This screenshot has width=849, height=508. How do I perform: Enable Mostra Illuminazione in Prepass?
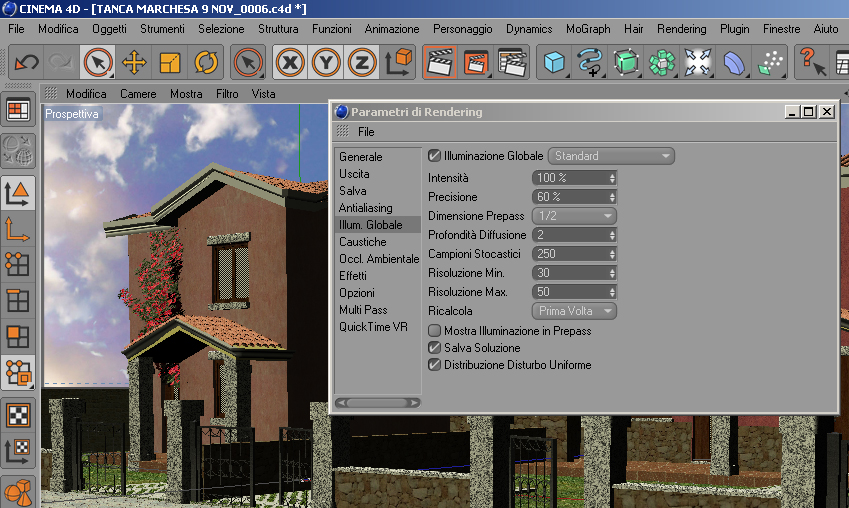coord(434,330)
